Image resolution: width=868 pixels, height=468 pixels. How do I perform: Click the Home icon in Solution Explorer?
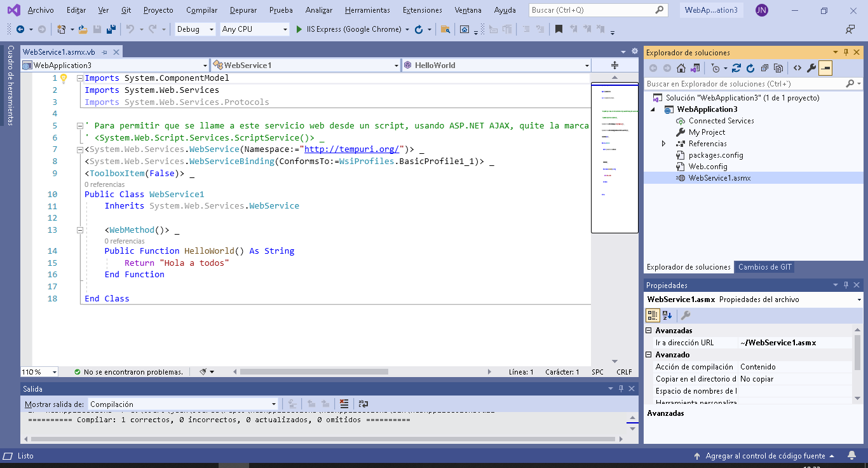click(681, 69)
